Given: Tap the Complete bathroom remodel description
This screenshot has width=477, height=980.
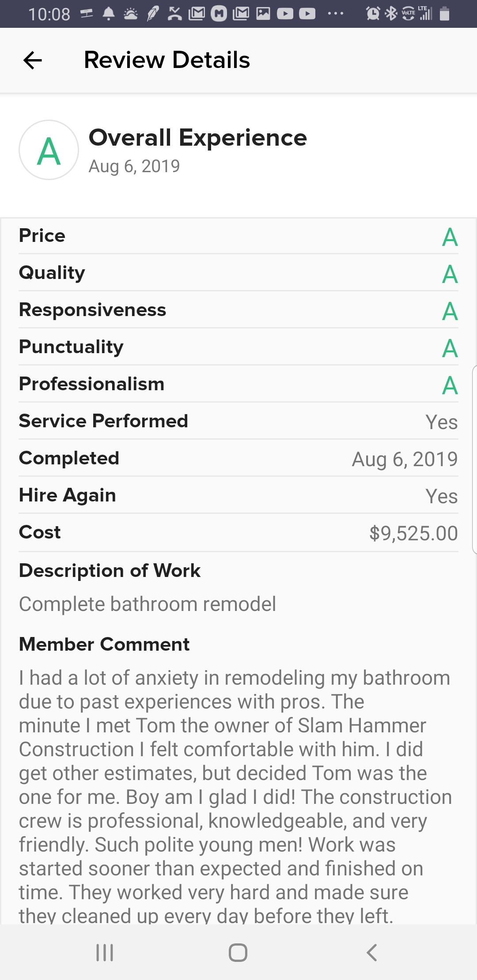Looking at the screenshot, I should [x=148, y=604].
